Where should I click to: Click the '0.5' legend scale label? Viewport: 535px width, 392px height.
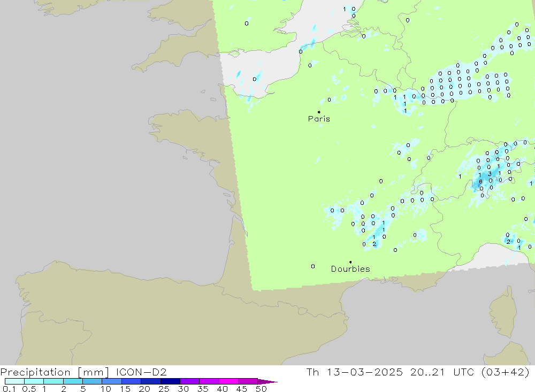point(29,389)
